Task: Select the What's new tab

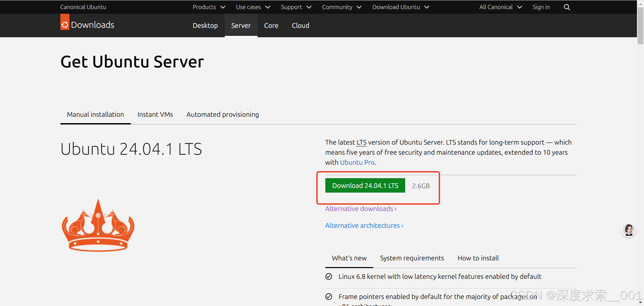Action: (x=349, y=258)
